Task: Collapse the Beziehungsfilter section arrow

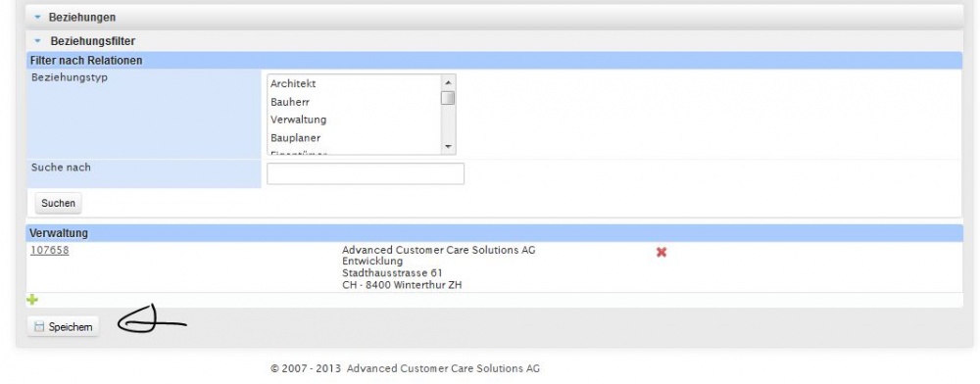Action: (37, 41)
